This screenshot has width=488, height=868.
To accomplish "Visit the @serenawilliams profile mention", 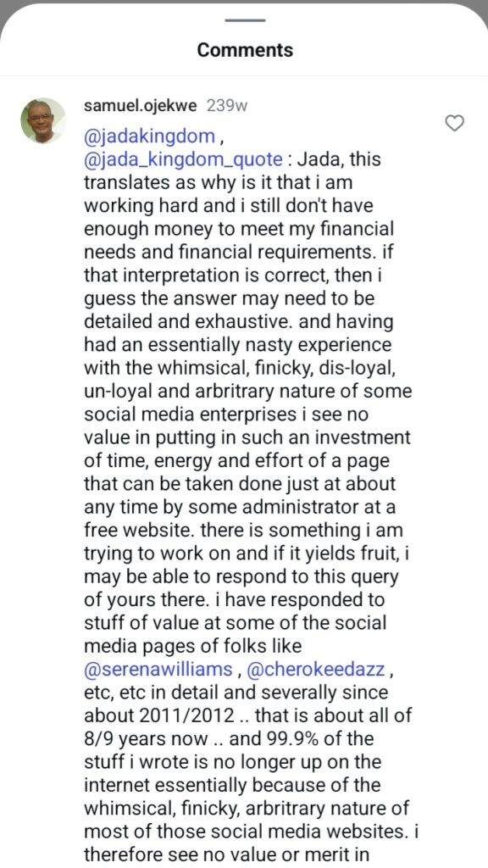I will pyautogui.click(x=158, y=670).
